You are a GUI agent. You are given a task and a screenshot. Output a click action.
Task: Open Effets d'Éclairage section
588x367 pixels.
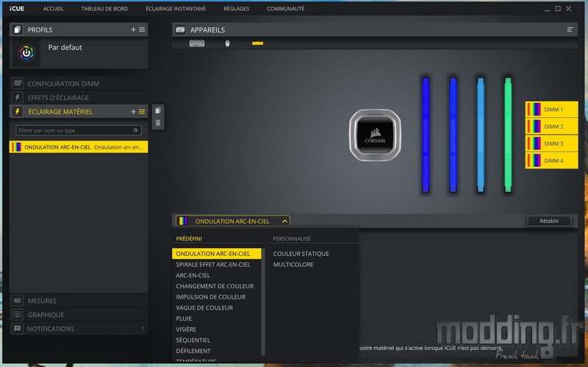tap(79, 98)
